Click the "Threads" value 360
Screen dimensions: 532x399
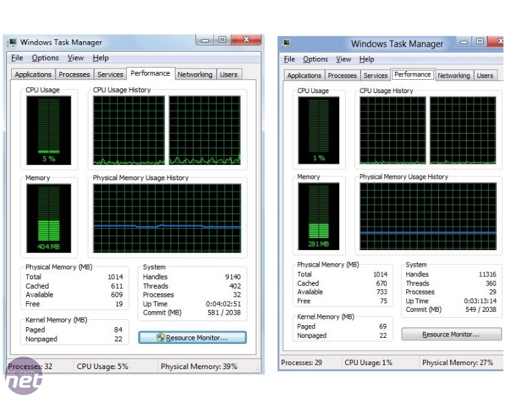[x=491, y=283]
